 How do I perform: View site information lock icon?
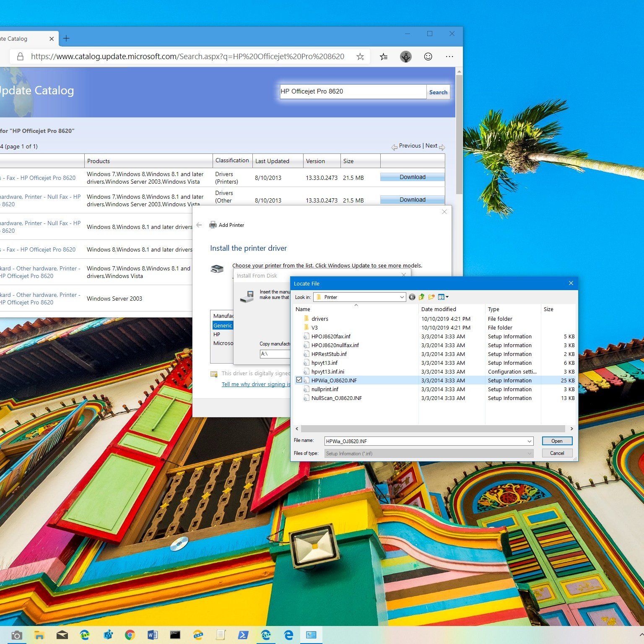point(20,57)
